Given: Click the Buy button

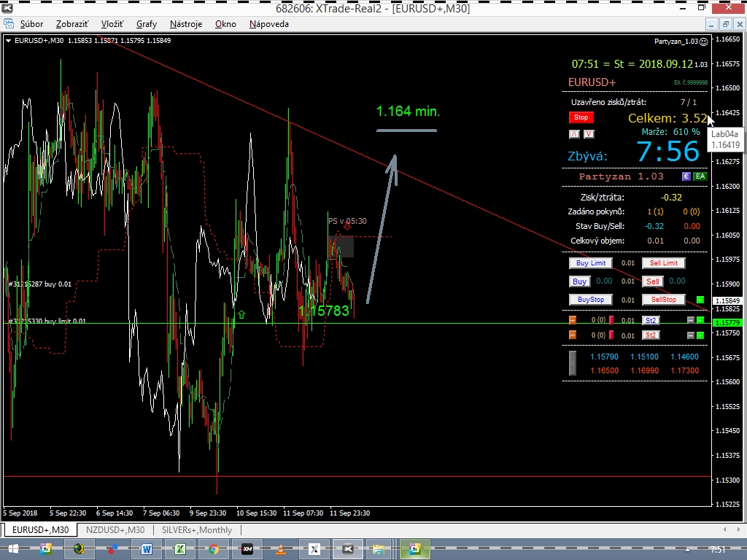Looking at the screenshot, I should pyautogui.click(x=579, y=281).
